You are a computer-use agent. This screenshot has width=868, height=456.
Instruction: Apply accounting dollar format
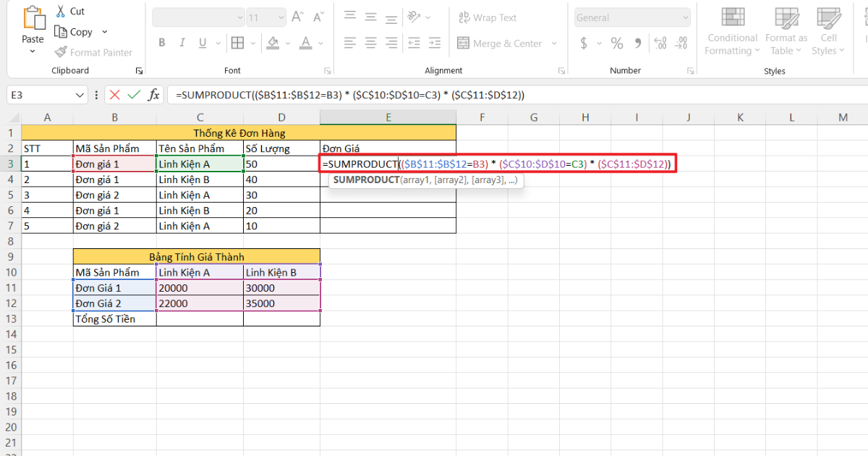(584, 43)
